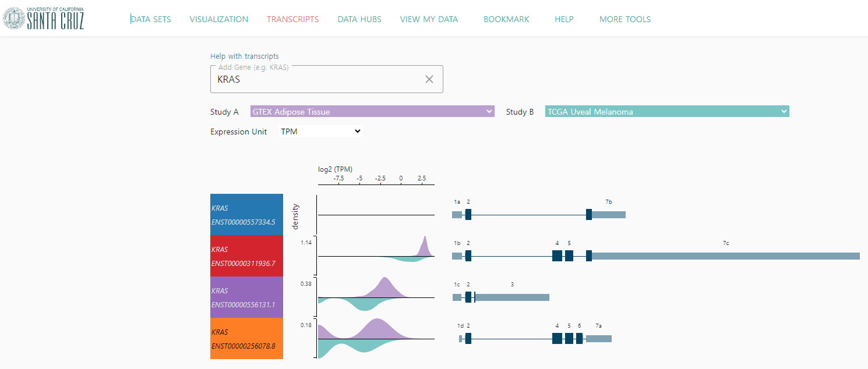Open the Study B TCGA Uveal Melanoma dropdown
Screen dimensions: 868x369
(x=667, y=112)
